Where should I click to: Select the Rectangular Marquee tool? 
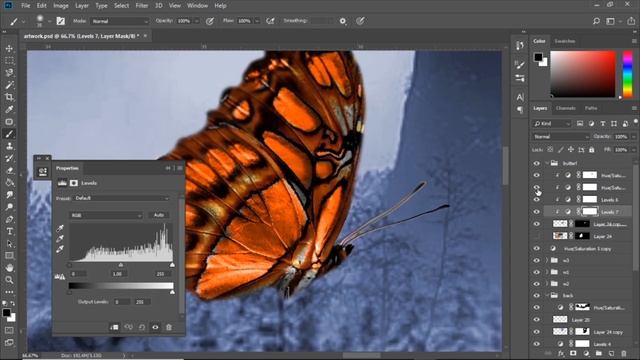pos(9,61)
